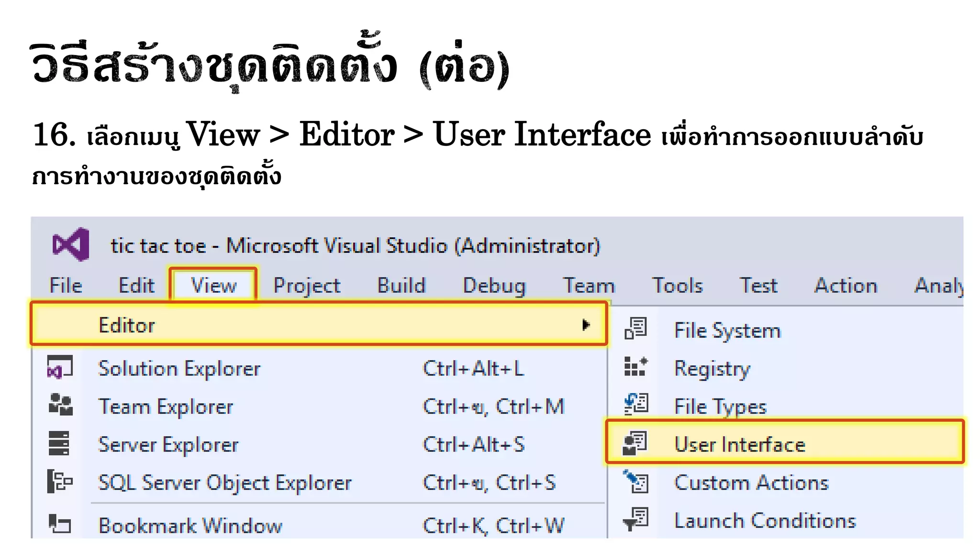980x551 pixels.
Task: Click the Ctrl+Alt+S shortcut text
Action: (x=474, y=444)
